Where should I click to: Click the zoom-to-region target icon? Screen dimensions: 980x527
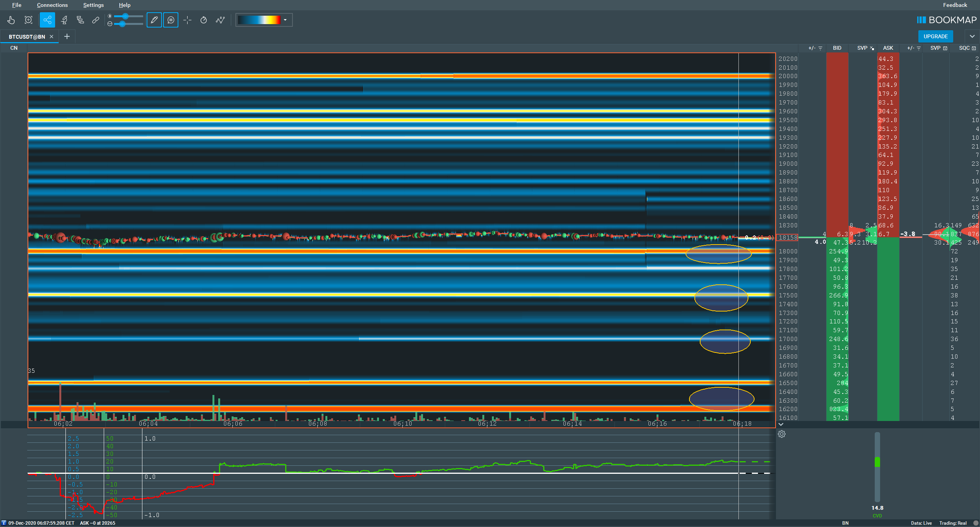tap(28, 20)
